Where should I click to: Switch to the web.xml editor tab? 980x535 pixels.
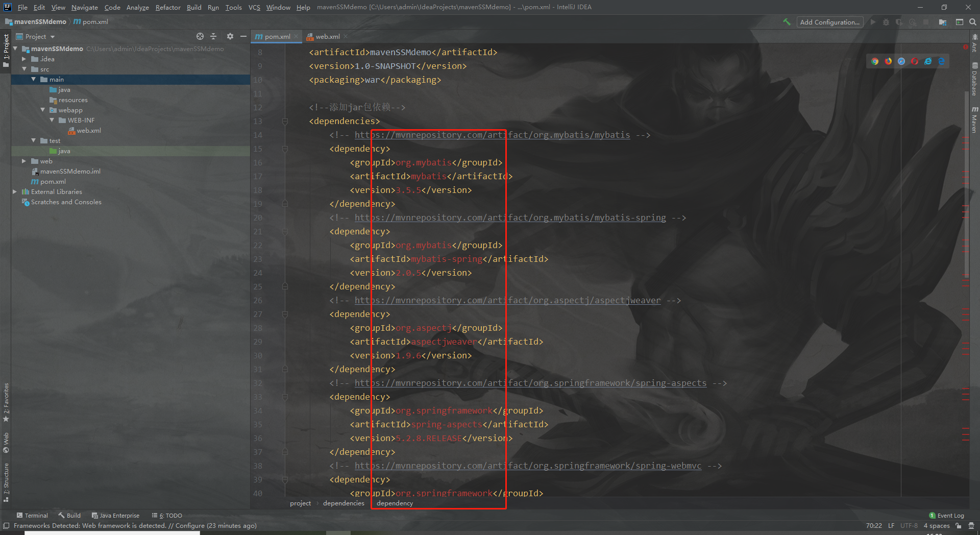[x=327, y=36]
